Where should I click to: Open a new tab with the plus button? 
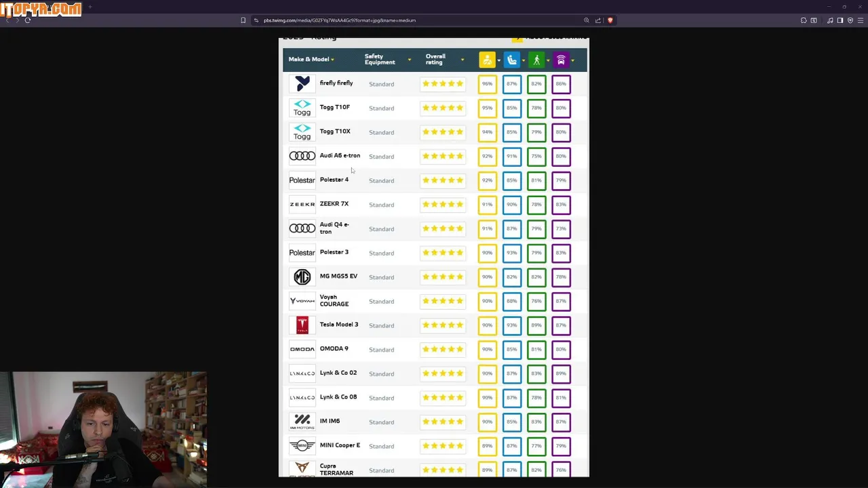(90, 7)
